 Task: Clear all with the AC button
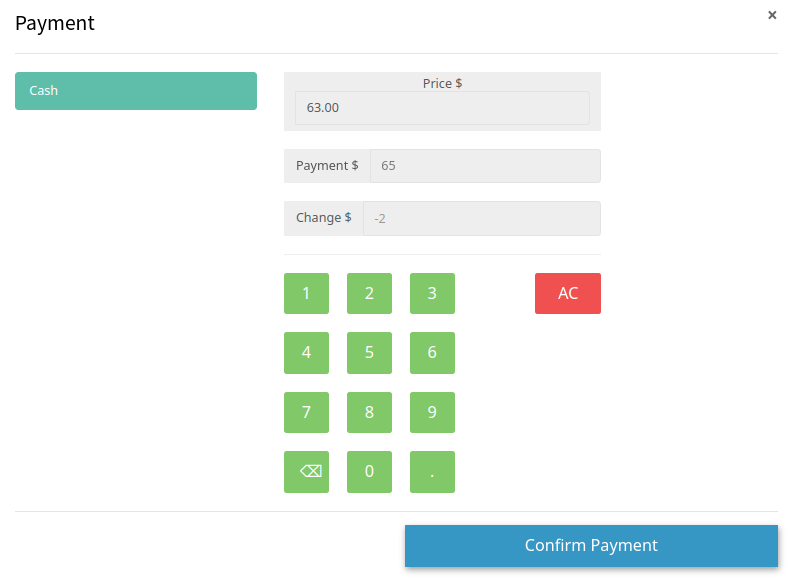tap(567, 293)
